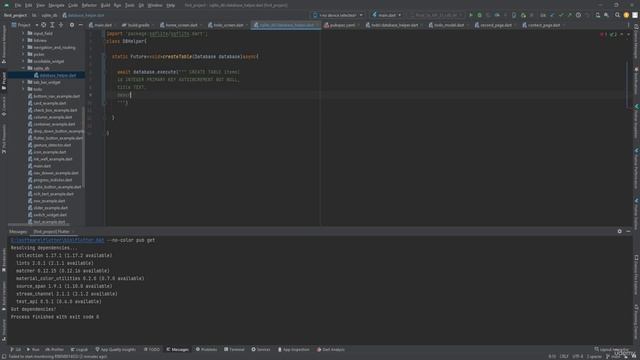Viewport: 640px width, 360px height.
Task: Expand the input_field folder
Action: (x=24, y=33)
